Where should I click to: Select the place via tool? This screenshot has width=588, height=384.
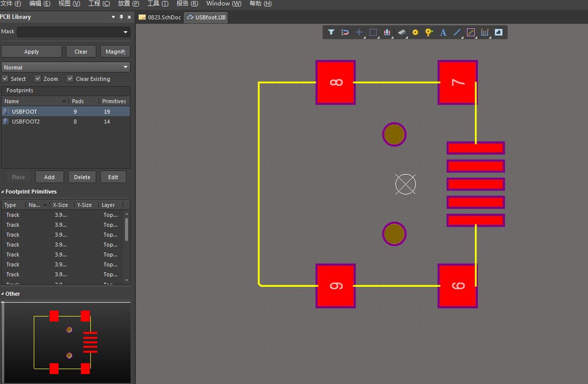click(x=429, y=32)
